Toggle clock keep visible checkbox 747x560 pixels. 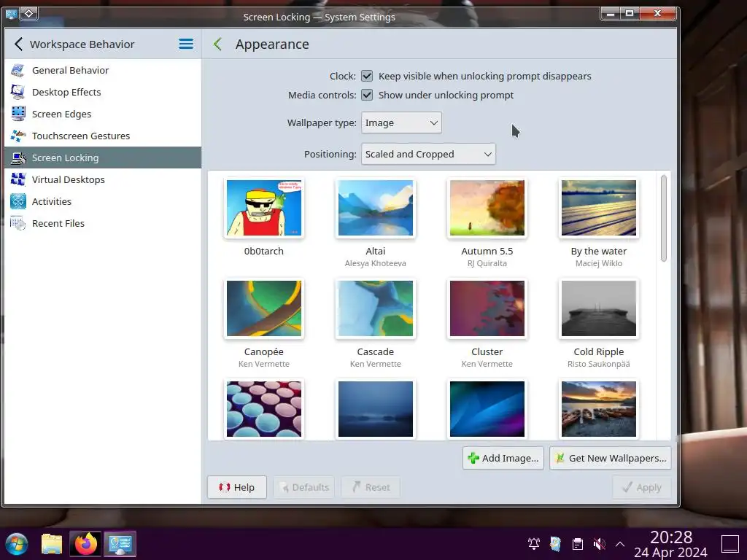click(367, 76)
